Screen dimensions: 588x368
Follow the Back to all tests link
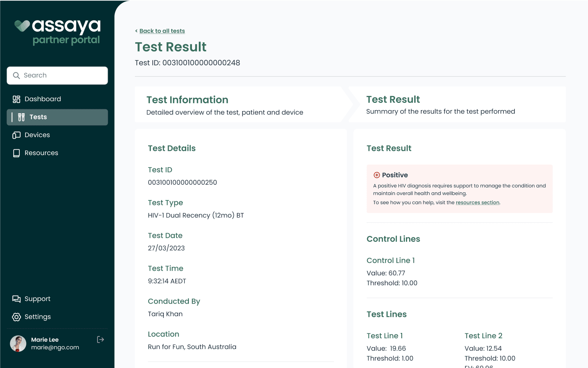(162, 31)
